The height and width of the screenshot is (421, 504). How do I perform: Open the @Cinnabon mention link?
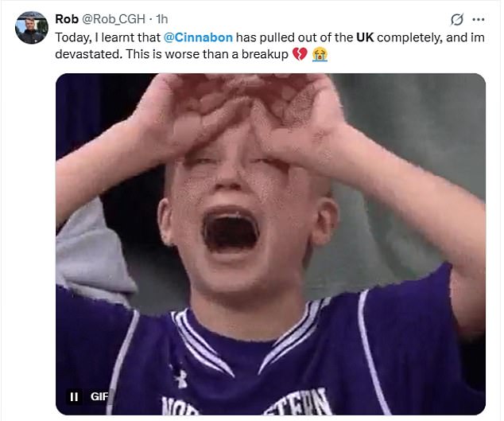pyautogui.click(x=198, y=37)
